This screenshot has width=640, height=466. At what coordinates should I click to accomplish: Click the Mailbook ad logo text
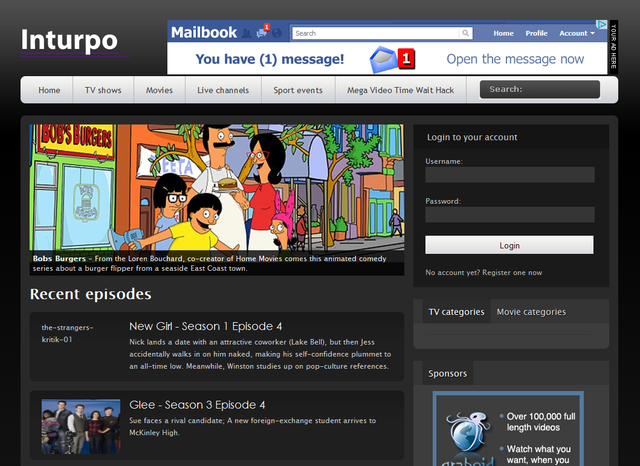(x=204, y=32)
